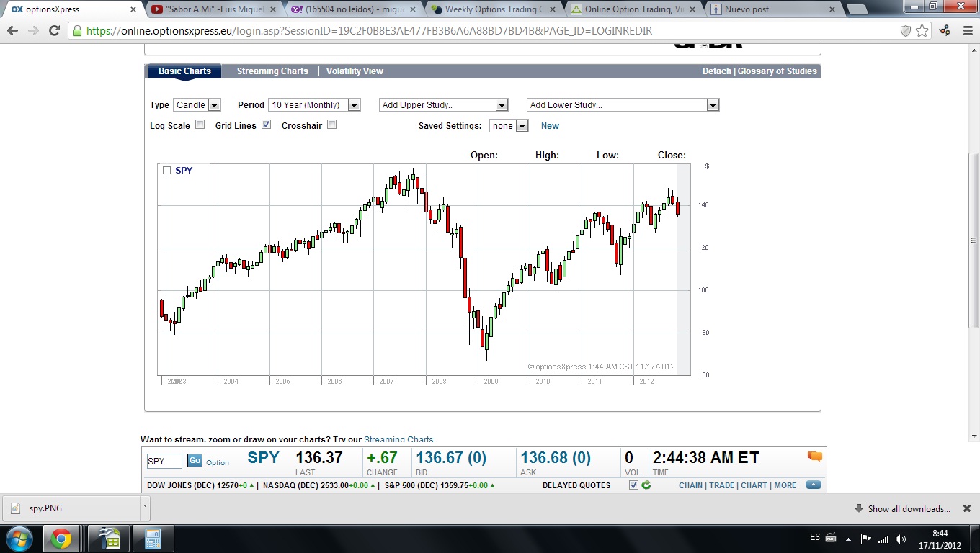Image resolution: width=980 pixels, height=553 pixels.
Task: Click the shield icon in the address bar
Action: 906,31
